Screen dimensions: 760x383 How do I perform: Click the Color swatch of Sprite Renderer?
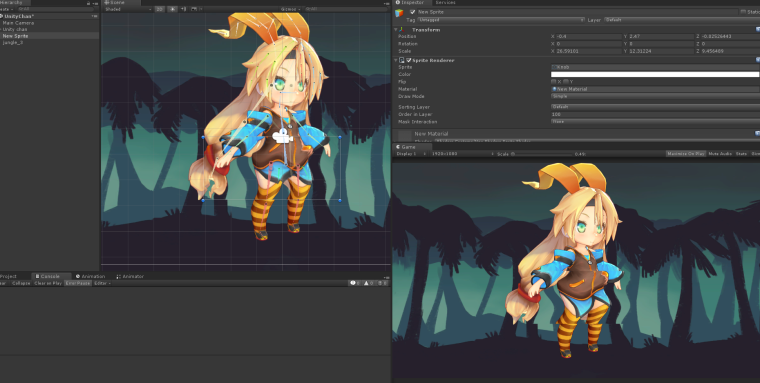(x=655, y=74)
